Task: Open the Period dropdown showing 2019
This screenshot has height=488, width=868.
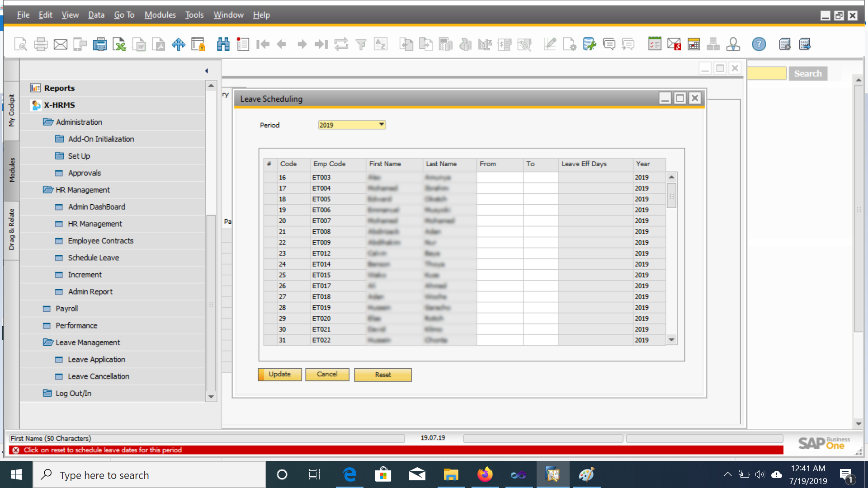Action: coord(381,124)
